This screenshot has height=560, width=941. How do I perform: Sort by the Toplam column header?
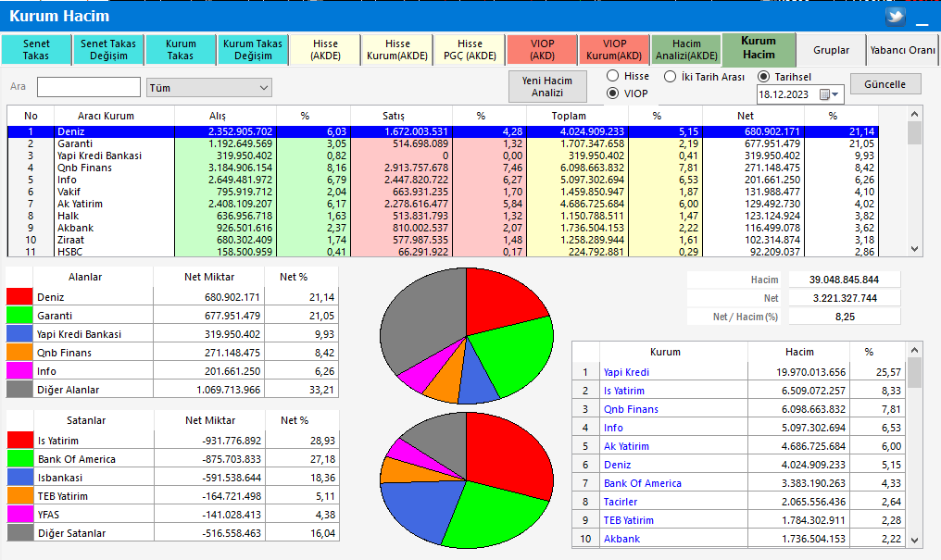coord(577,116)
